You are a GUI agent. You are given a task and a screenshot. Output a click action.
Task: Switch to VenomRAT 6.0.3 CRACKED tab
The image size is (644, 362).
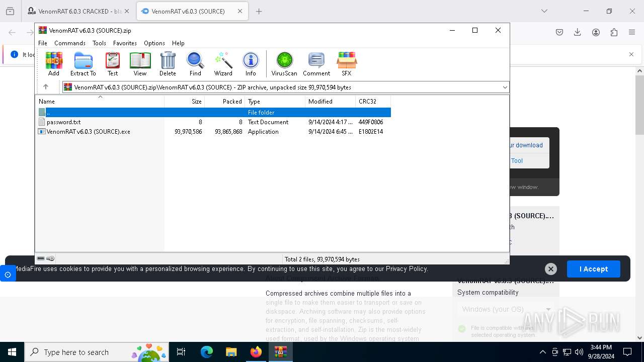78,11
